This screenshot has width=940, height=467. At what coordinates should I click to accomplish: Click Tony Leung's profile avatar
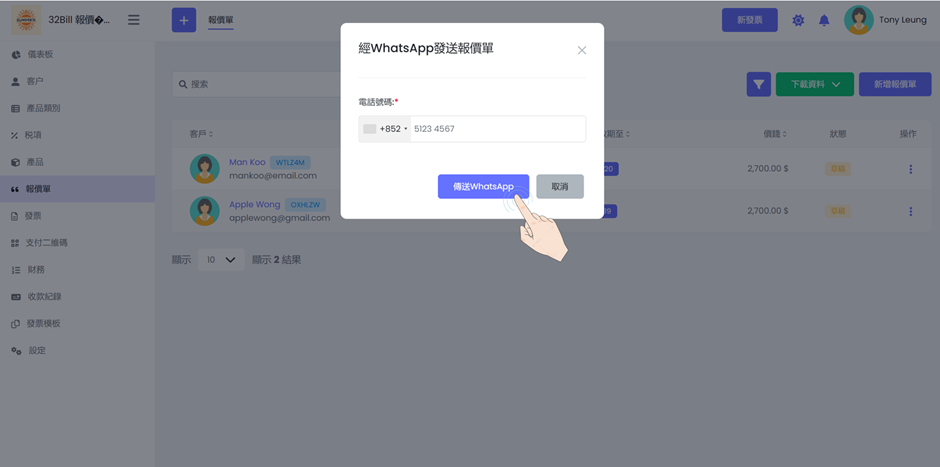click(858, 20)
